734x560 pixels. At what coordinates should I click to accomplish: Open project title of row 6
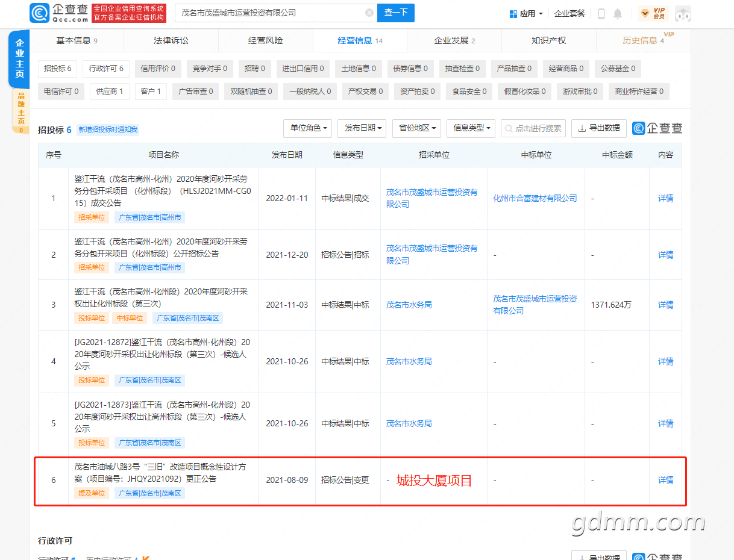coord(160,473)
